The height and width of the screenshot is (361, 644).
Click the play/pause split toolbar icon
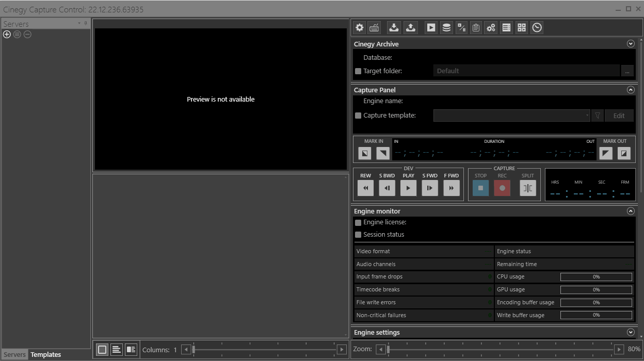[462, 28]
